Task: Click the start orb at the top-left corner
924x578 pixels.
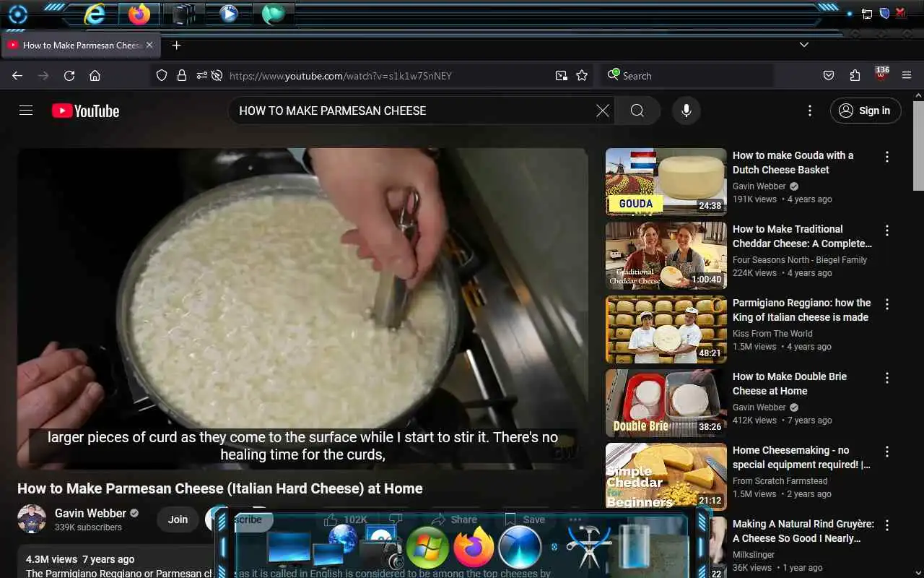Action: pos(17,14)
